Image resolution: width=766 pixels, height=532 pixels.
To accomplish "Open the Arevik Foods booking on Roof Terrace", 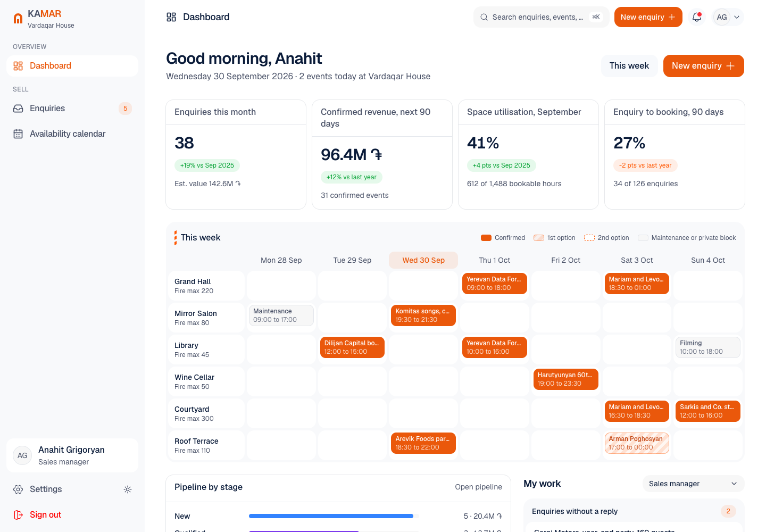I will click(x=423, y=443).
